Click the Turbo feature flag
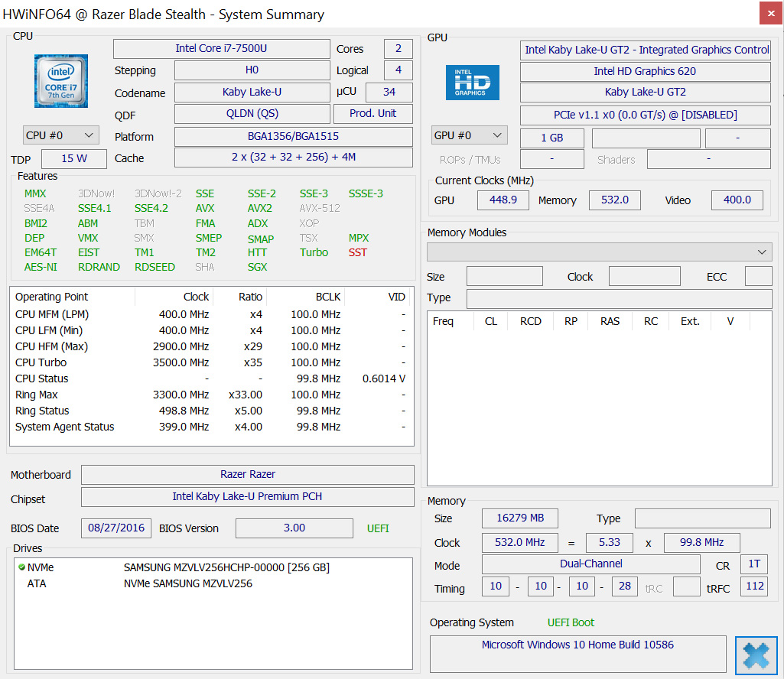This screenshot has width=784, height=679. pos(314,252)
